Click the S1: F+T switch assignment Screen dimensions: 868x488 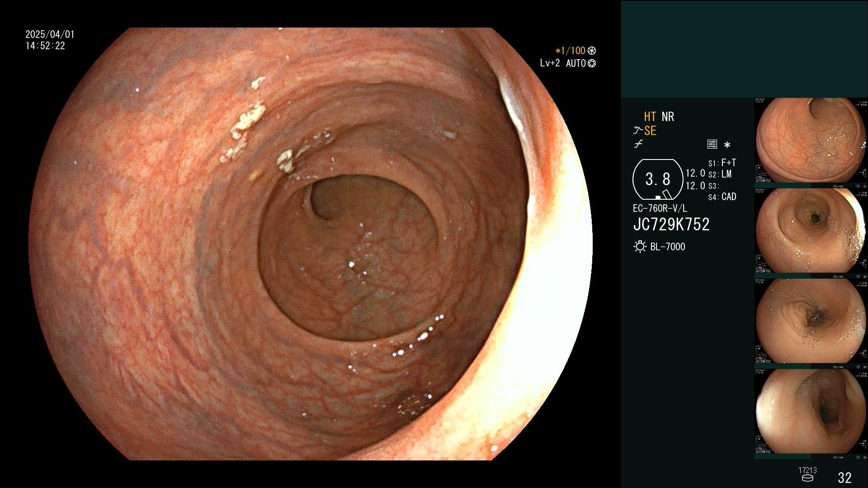point(722,163)
